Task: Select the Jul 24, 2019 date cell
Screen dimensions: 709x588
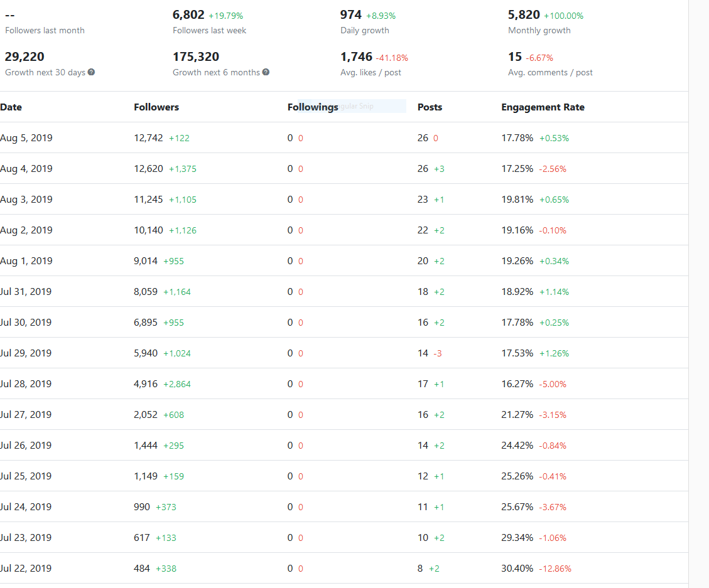Action: click(x=26, y=506)
